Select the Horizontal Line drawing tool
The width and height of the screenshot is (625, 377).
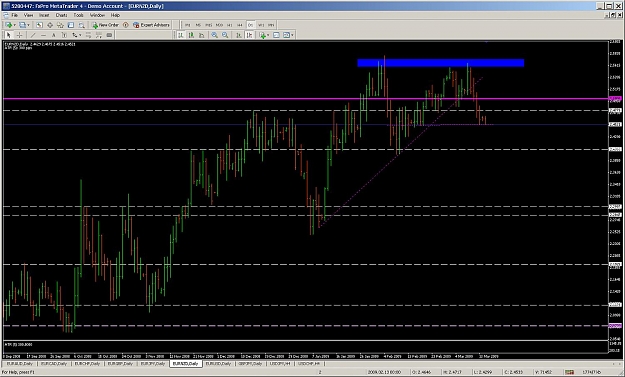[43, 35]
